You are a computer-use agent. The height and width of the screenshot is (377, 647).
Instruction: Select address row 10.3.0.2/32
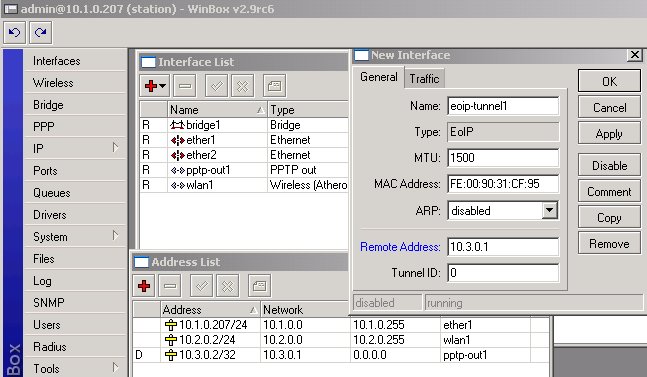pyautogui.click(x=341, y=355)
